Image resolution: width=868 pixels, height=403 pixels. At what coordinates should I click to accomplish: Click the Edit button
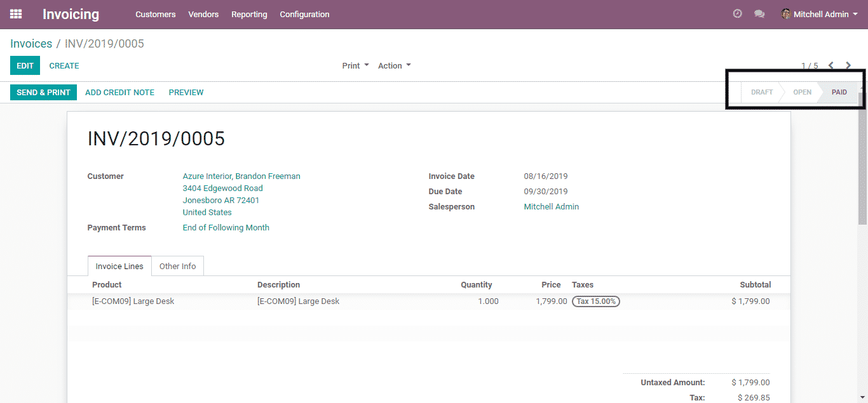tap(25, 65)
